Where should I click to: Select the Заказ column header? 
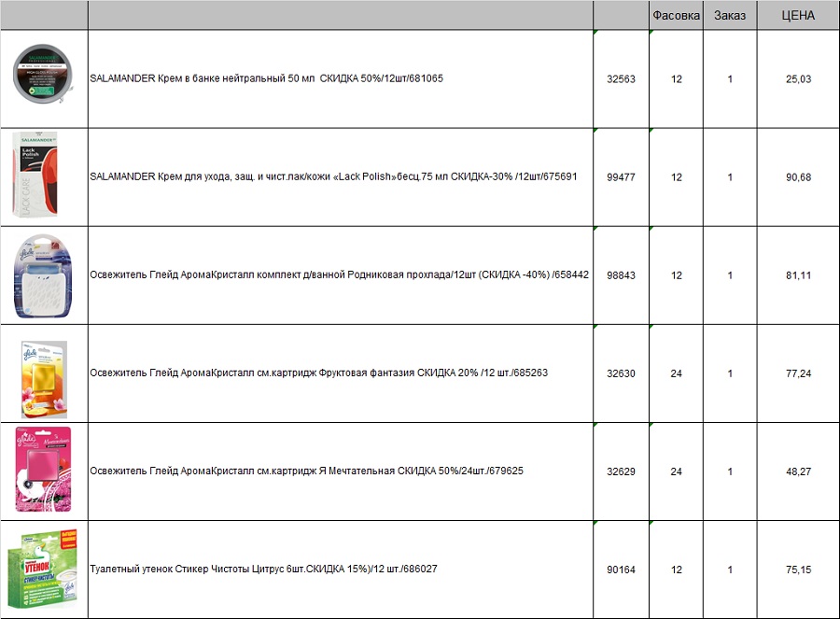pyautogui.click(x=730, y=16)
